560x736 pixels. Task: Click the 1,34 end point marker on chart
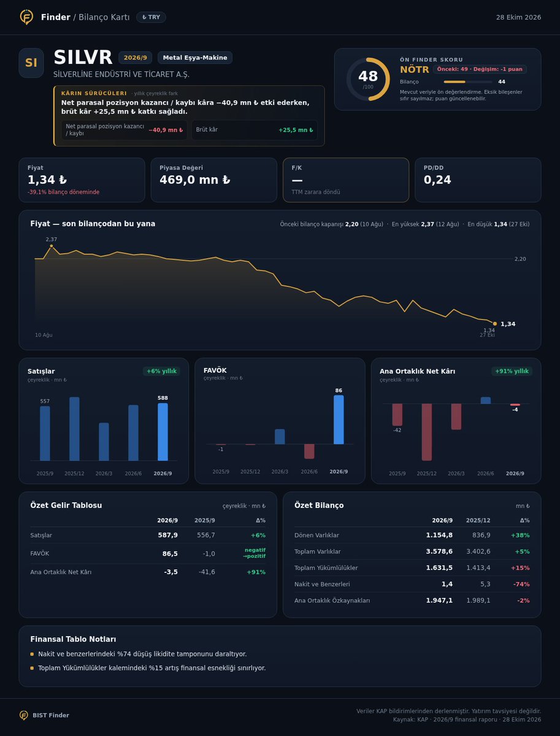tap(494, 323)
